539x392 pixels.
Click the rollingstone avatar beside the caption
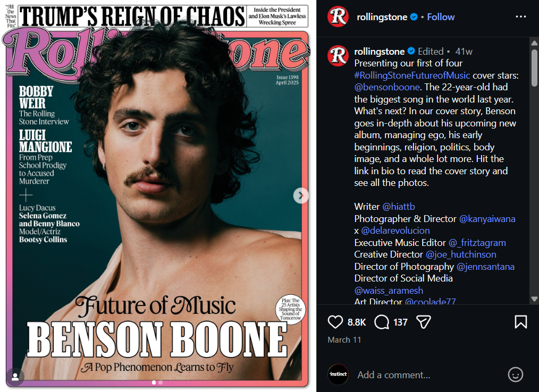pos(338,56)
